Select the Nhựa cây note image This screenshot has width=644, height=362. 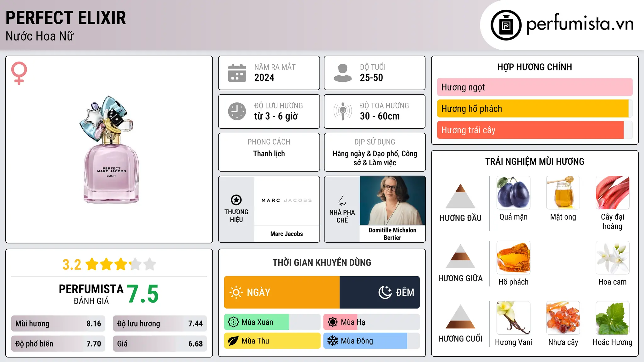(x=563, y=318)
